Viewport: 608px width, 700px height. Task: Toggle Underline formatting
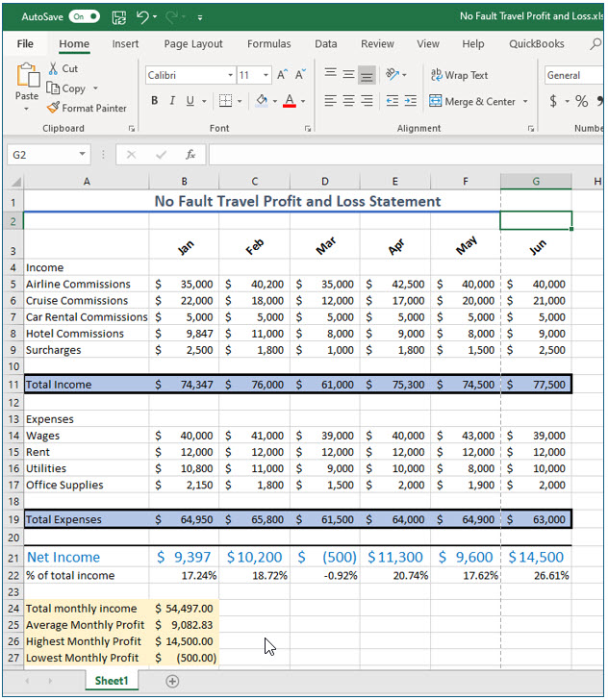tap(190, 101)
